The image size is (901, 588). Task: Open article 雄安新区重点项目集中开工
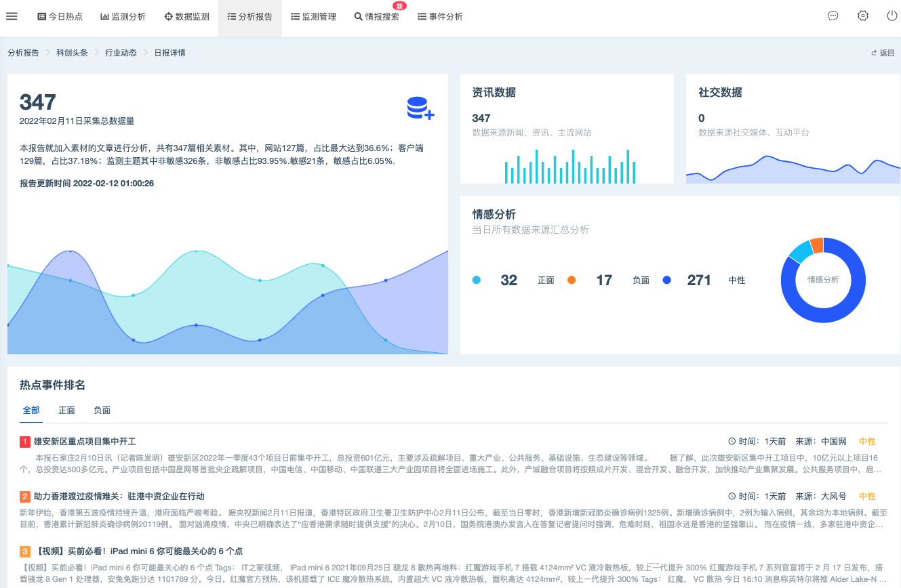pyautogui.click(x=85, y=442)
